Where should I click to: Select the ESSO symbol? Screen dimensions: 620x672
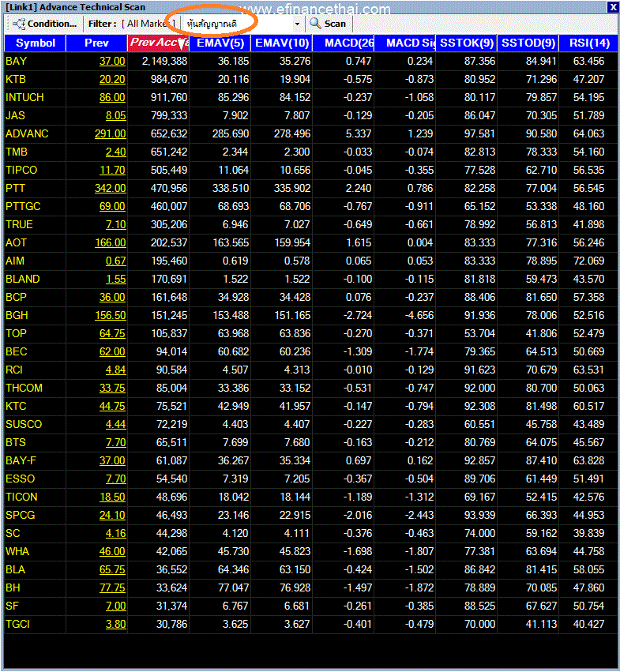pyautogui.click(x=21, y=479)
